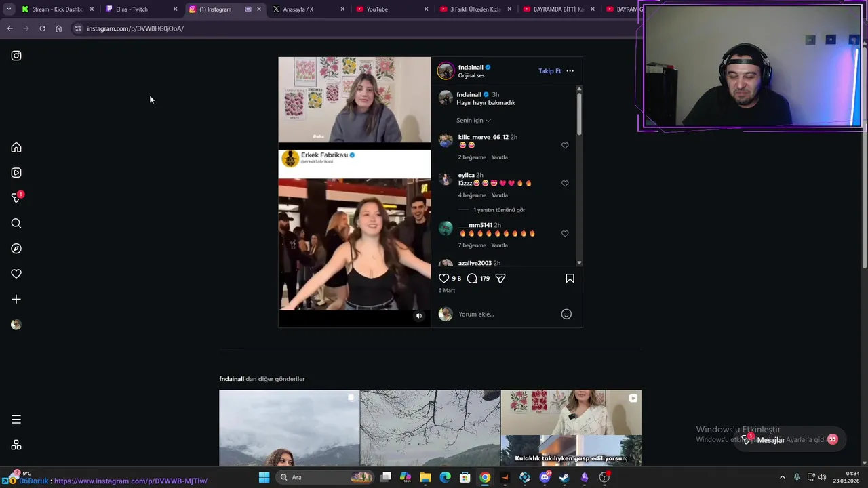Close the Instagram browser tab

pos(258,9)
